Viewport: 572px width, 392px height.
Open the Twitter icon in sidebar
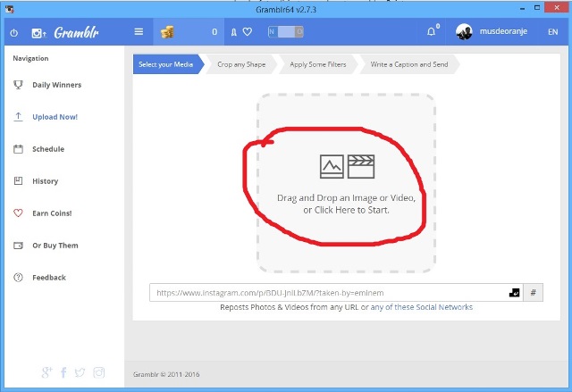tap(80, 372)
